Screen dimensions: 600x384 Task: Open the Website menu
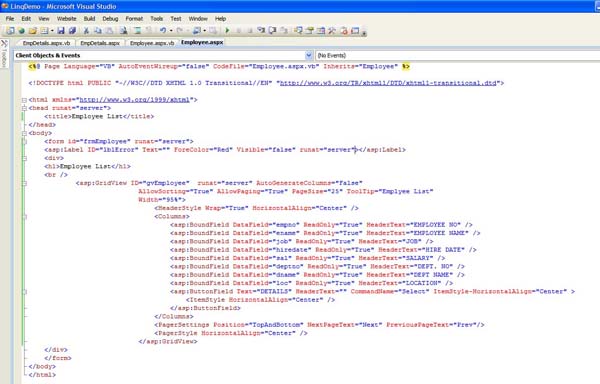pyautogui.click(x=67, y=18)
